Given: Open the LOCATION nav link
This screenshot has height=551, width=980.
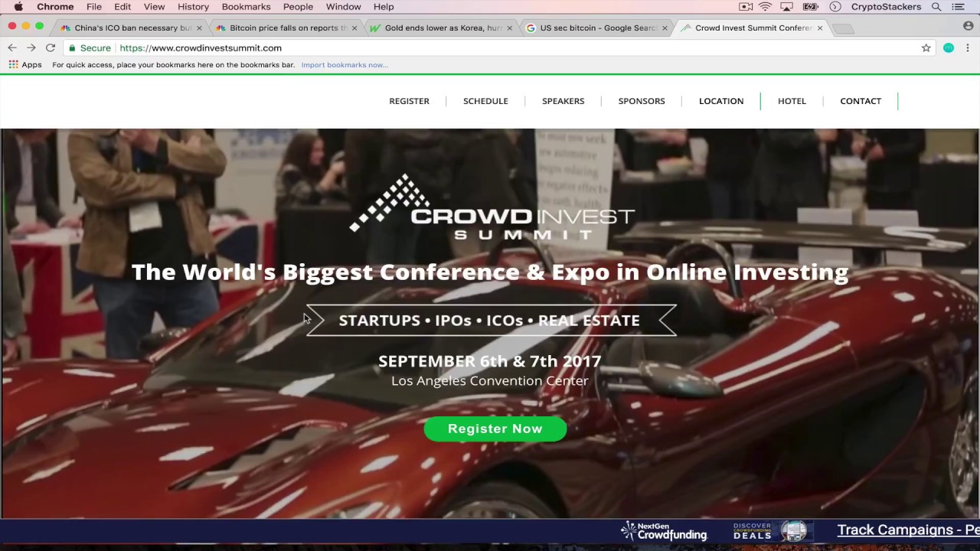Looking at the screenshot, I should point(721,101).
